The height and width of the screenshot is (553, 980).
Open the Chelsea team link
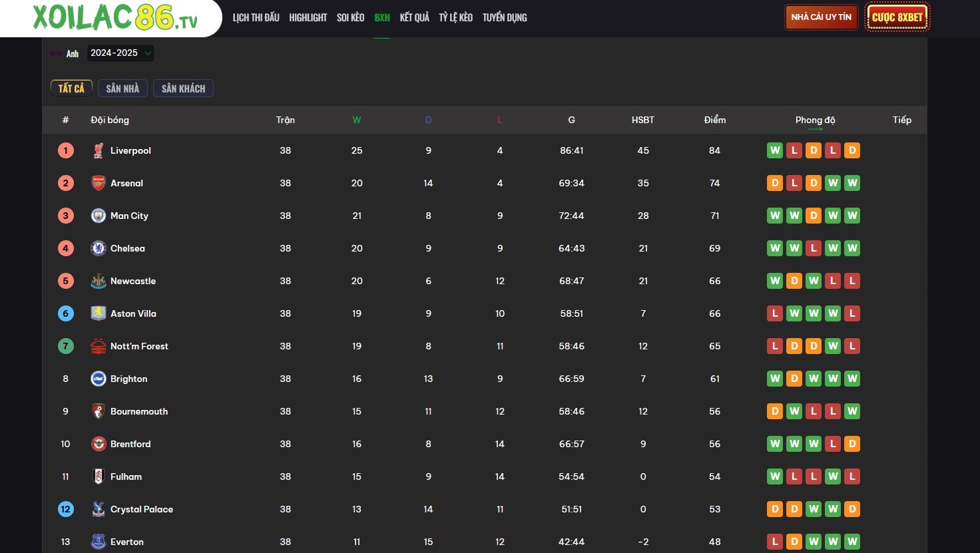point(127,248)
